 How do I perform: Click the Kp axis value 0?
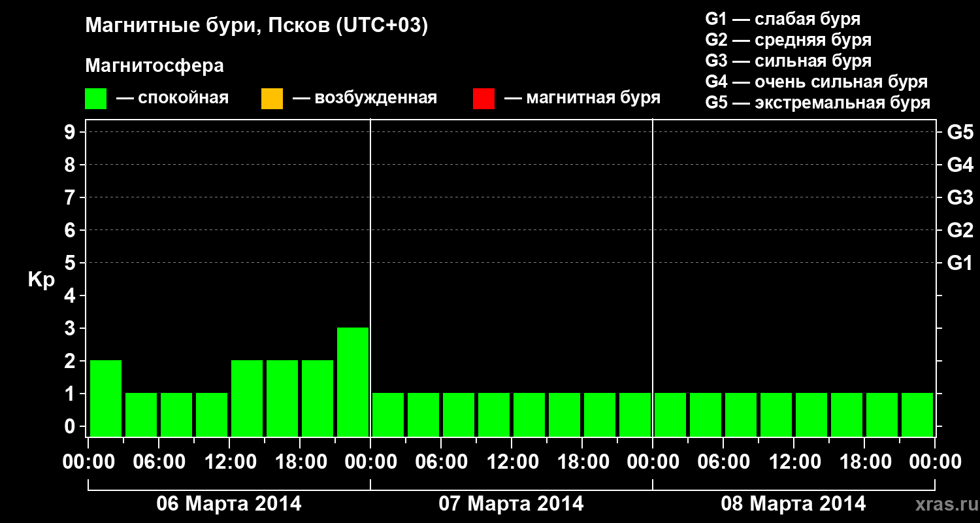point(71,426)
